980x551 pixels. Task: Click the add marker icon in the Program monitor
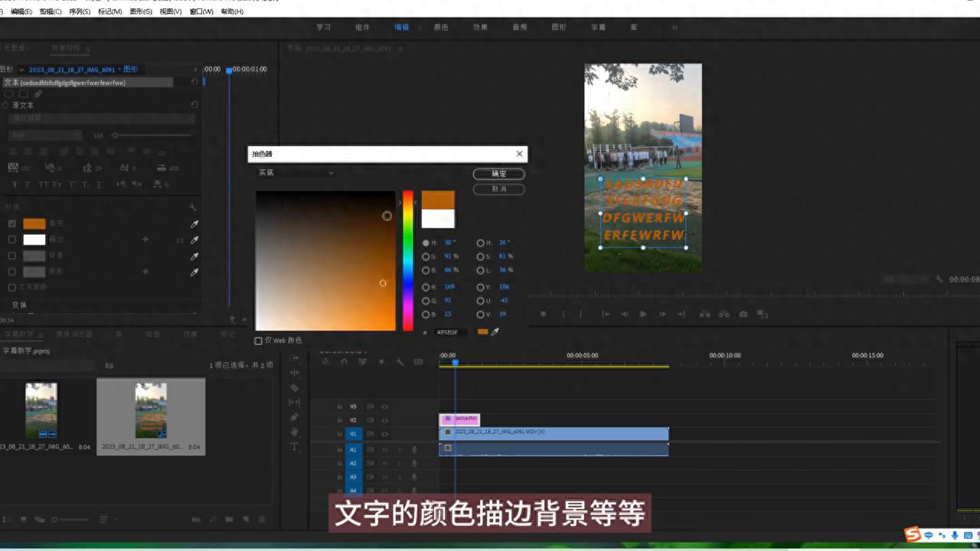544,314
